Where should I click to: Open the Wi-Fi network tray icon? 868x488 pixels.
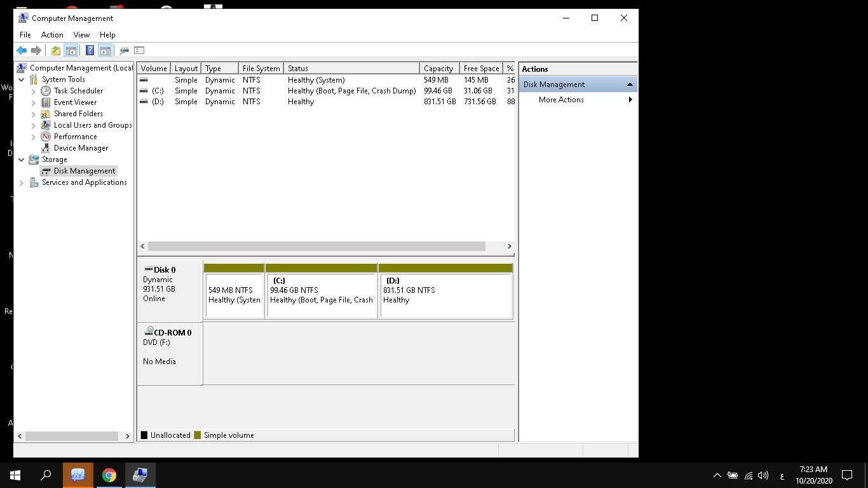749,475
